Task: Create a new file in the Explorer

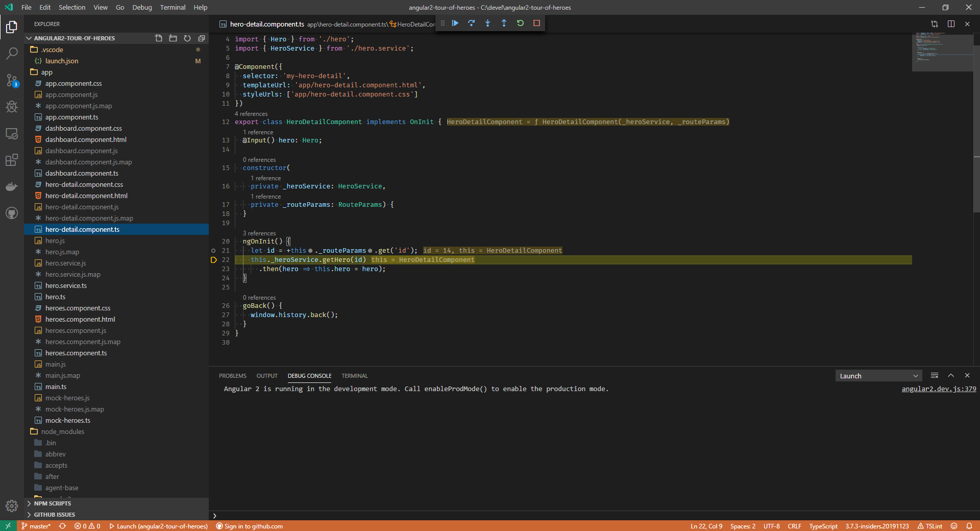Action: (x=158, y=38)
